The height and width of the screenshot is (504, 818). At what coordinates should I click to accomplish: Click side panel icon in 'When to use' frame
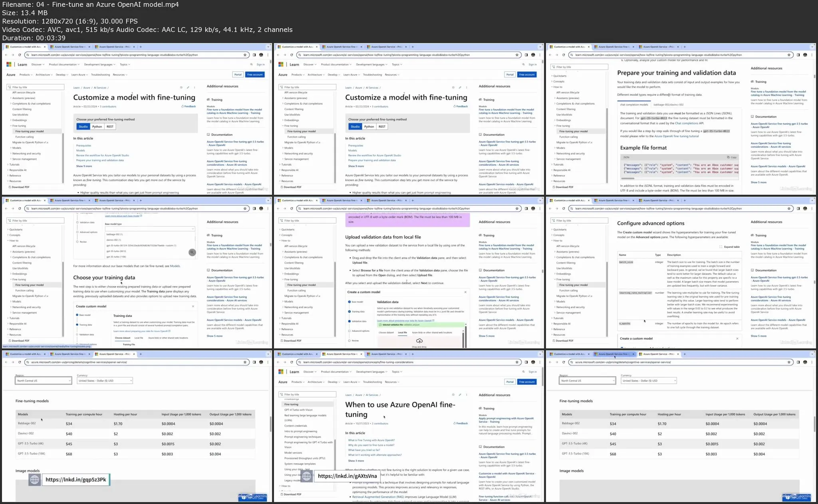point(526,362)
